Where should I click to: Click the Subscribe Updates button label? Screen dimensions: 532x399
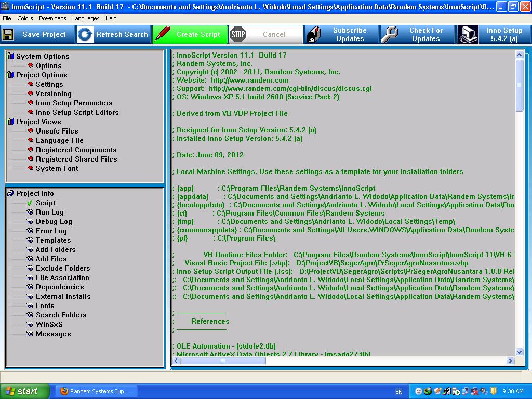pos(350,35)
